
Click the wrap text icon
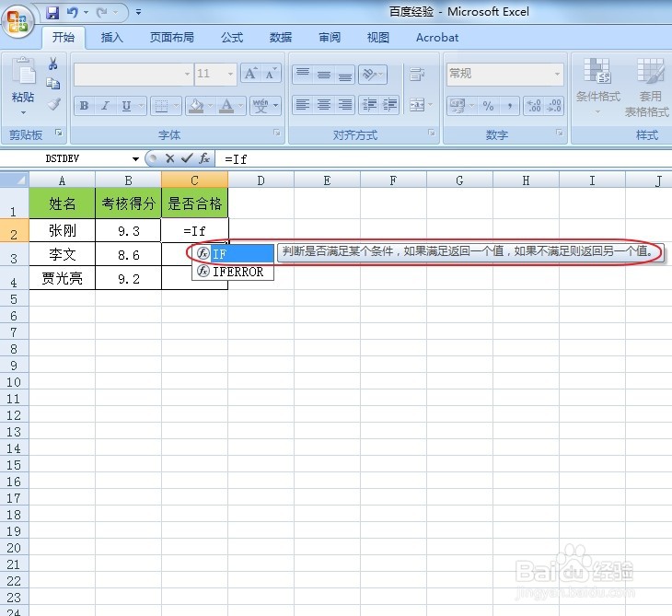pyautogui.click(x=417, y=75)
